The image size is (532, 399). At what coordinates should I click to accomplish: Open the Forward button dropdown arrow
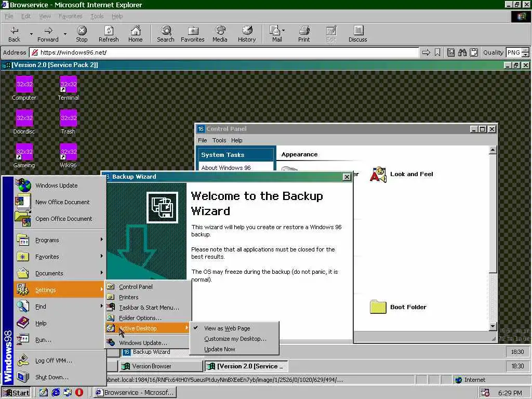[65, 34]
